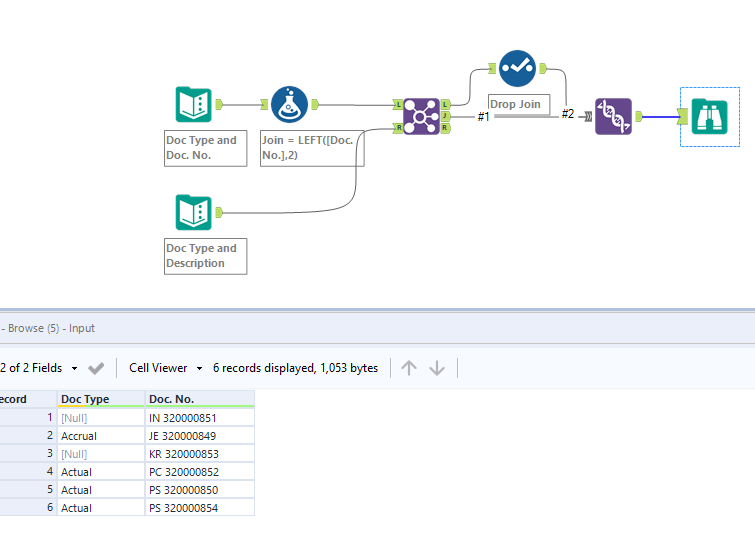Select the Actual cell in record 6
The height and width of the screenshot is (540, 755).
(x=101, y=508)
